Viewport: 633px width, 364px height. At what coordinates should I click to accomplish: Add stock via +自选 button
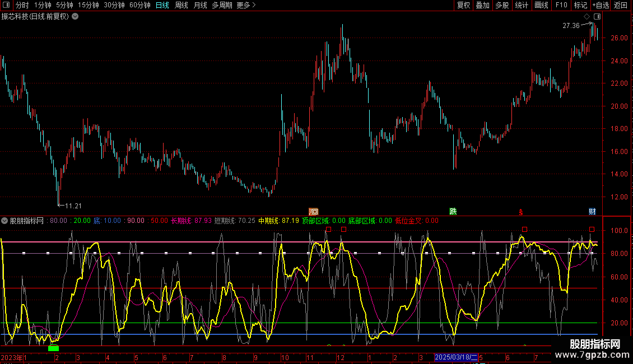coord(600,5)
